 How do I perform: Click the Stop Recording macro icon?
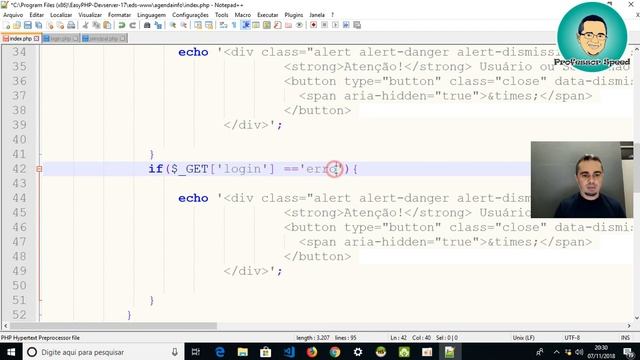point(324,25)
